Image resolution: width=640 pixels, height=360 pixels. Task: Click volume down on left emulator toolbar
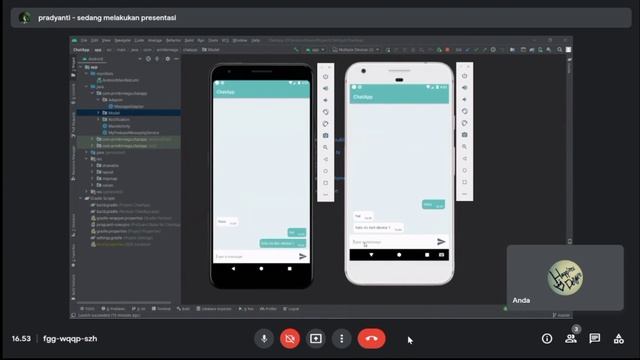pyautogui.click(x=325, y=100)
